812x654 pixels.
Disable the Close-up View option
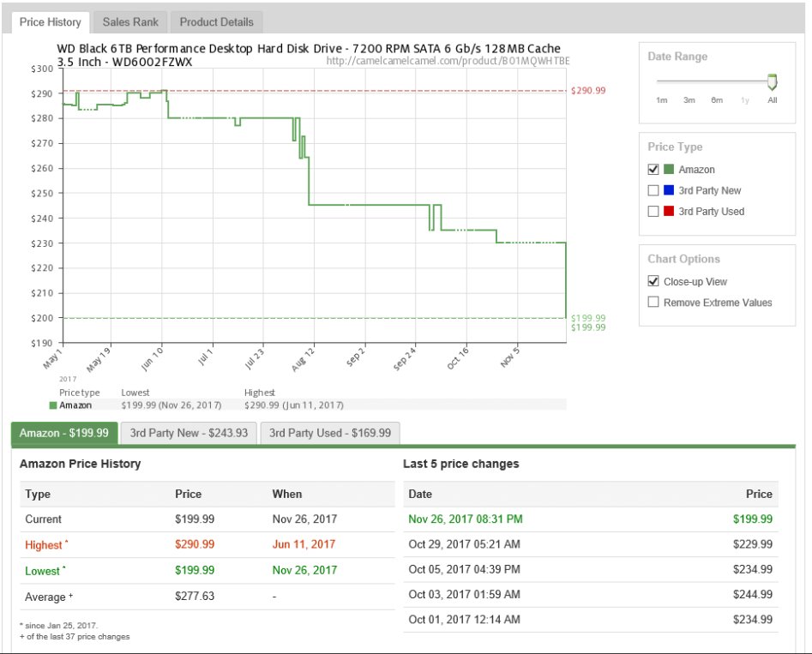click(x=653, y=281)
